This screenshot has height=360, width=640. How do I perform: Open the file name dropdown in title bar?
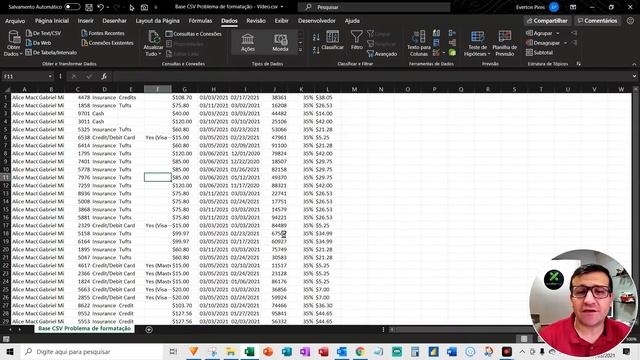[282, 7]
